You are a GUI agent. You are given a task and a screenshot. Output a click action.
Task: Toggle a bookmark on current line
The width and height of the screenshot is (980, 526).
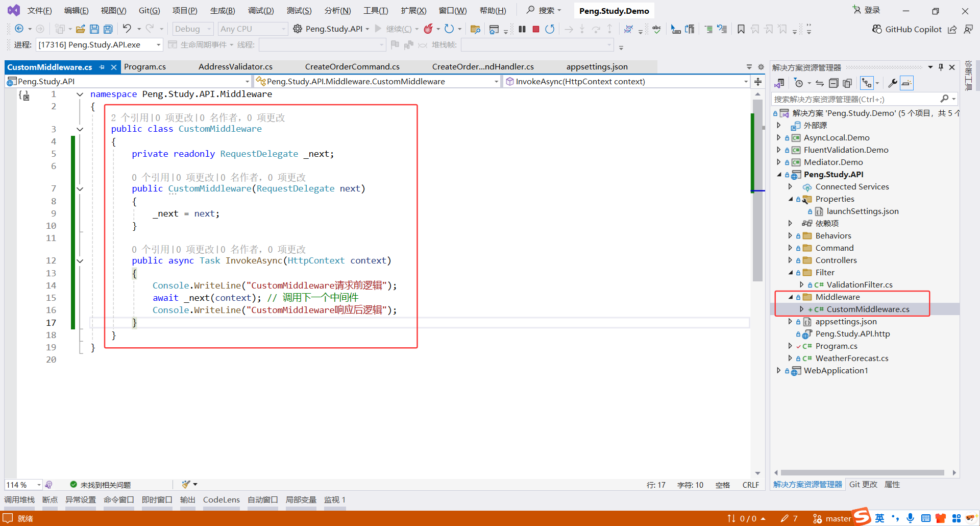click(x=741, y=29)
